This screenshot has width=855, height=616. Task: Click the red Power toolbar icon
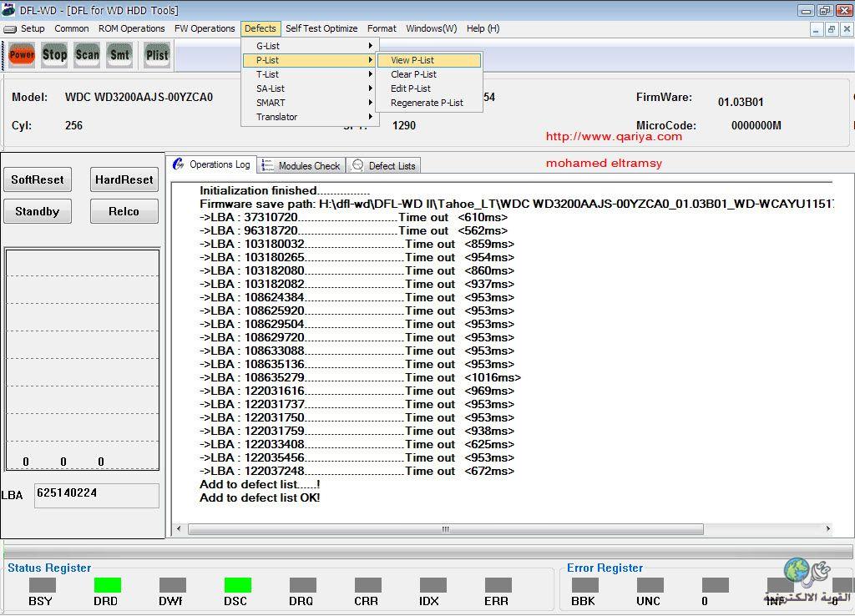pos(22,55)
